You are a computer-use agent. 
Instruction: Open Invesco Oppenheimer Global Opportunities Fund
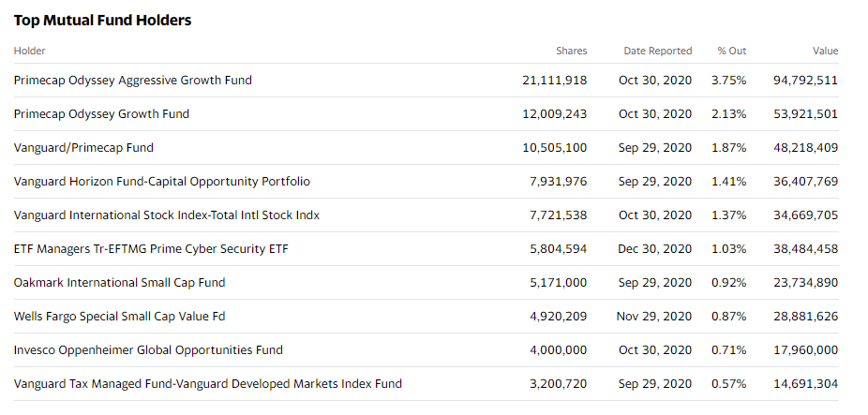pos(148,350)
